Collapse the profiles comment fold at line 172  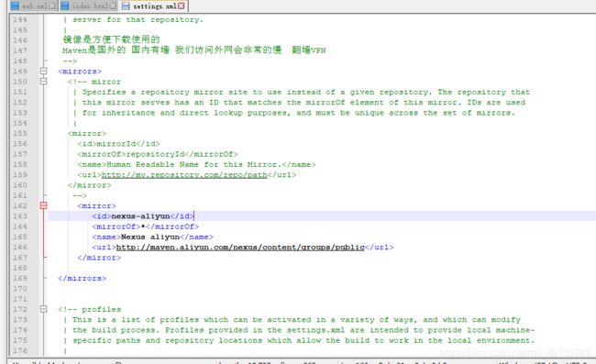pos(44,309)
